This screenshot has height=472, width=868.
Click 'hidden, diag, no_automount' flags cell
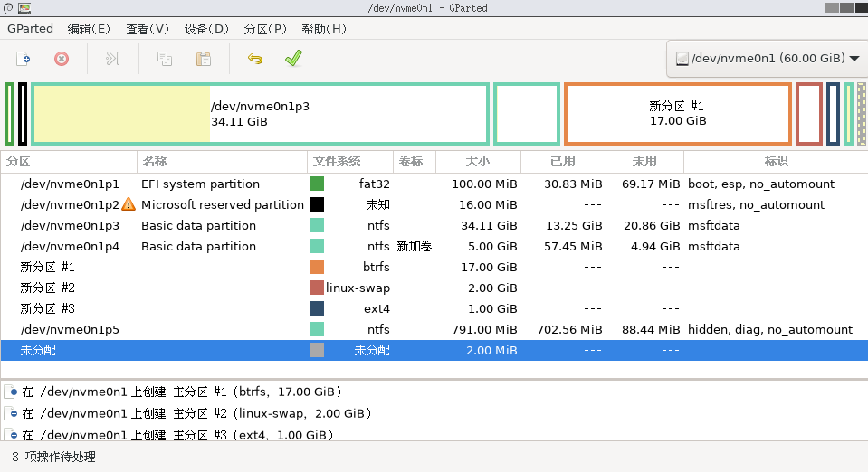click(x=770, y=329)
